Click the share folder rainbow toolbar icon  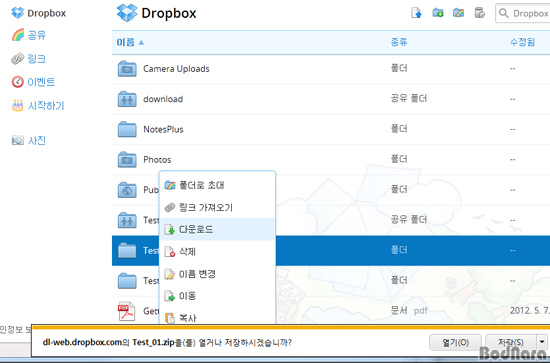coord(458,13)
